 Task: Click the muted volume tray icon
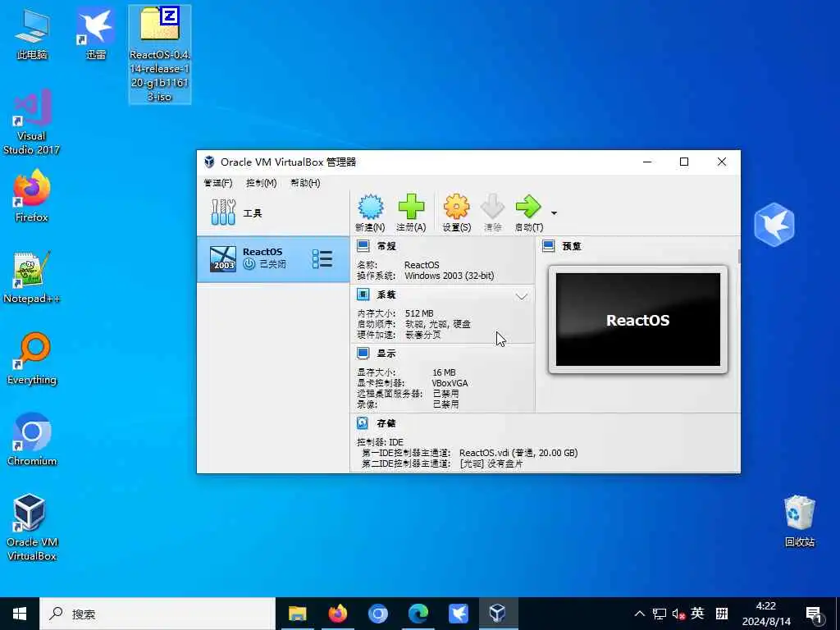pos(678,614)
